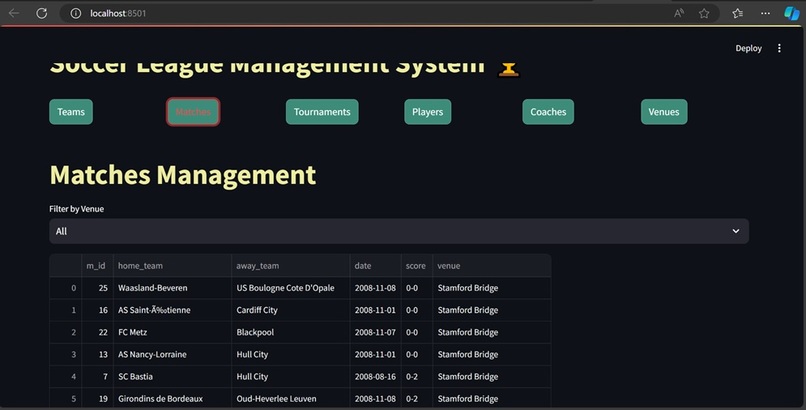806x410 pixels.
Task: Reload the page with refresh icon
Action: (42, 13)
